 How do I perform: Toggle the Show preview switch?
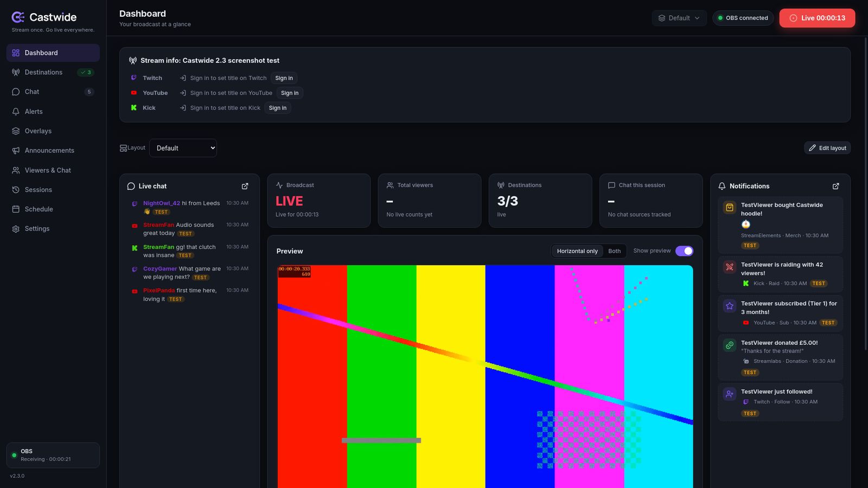tap(684, 251)
